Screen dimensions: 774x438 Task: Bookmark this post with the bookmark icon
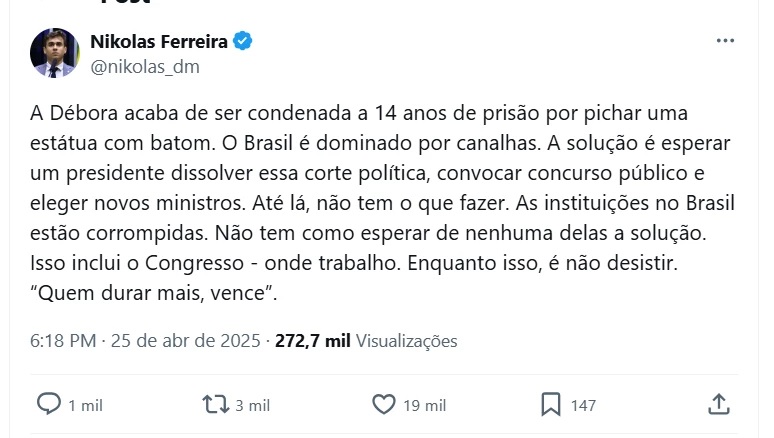[x=550, y=404]
